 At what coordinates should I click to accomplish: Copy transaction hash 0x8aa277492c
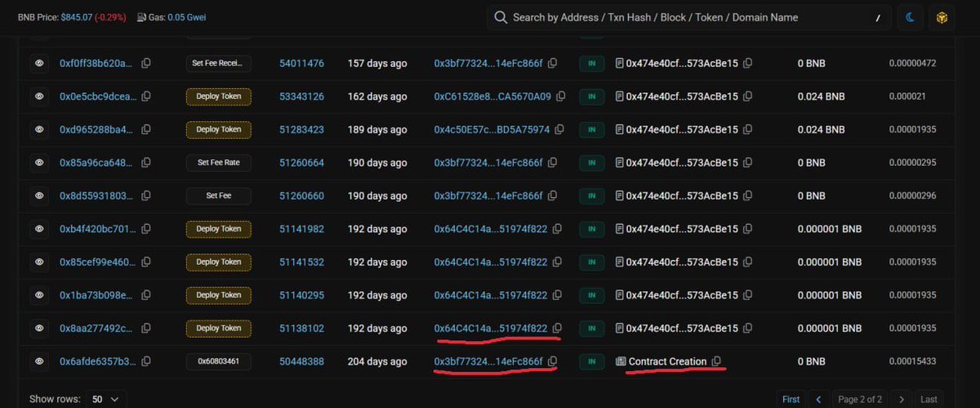(146, 329)
